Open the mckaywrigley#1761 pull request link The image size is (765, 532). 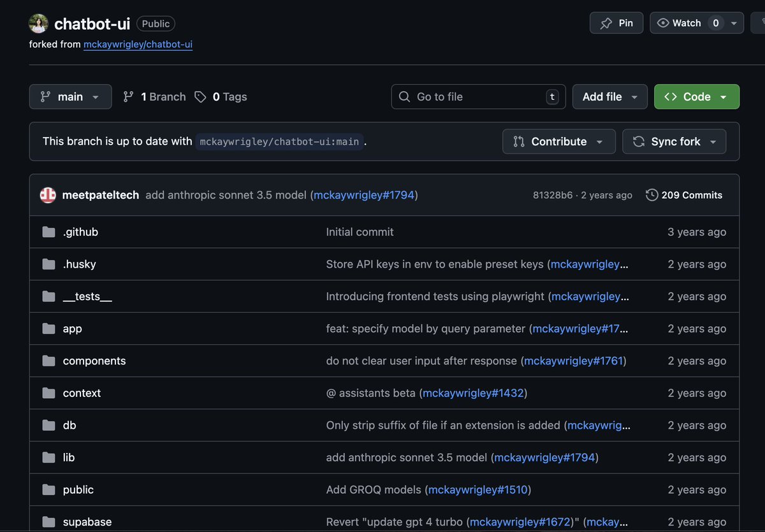(573, 361)
